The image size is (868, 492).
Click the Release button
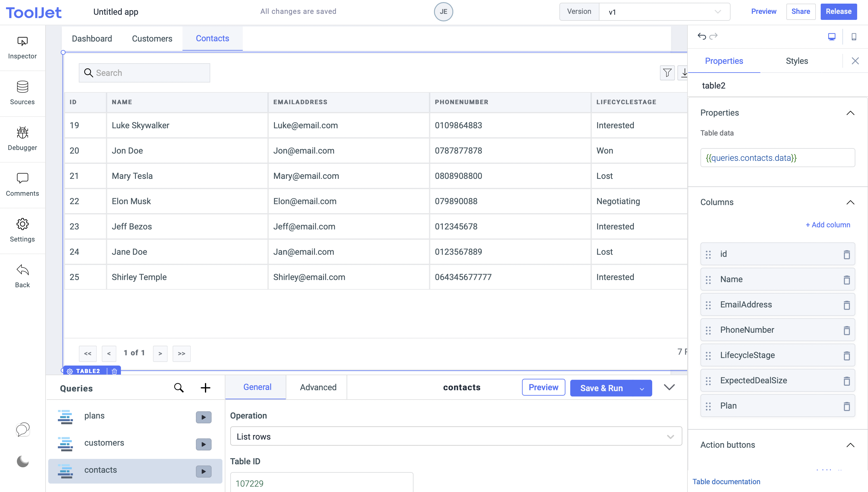click(838, 11)
